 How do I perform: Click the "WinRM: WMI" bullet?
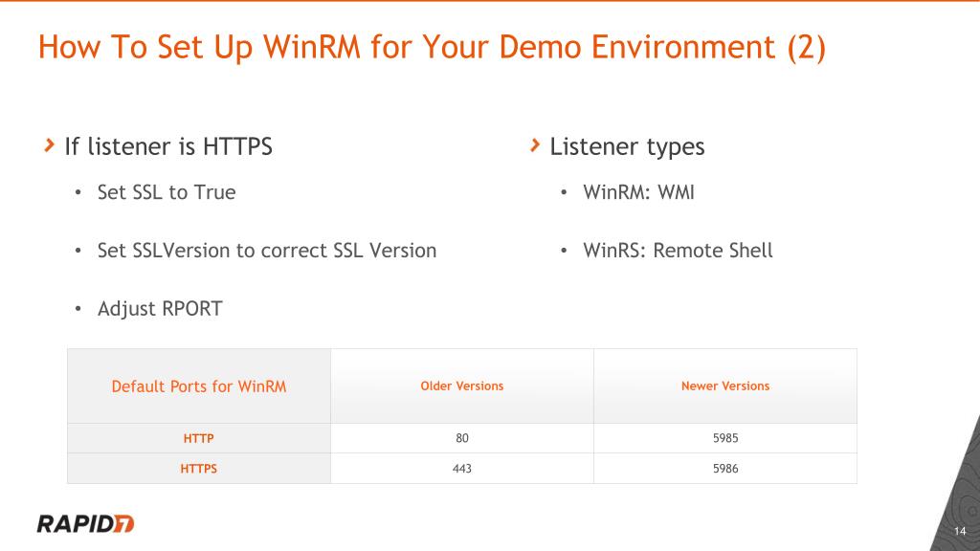(x=638, y=192)
